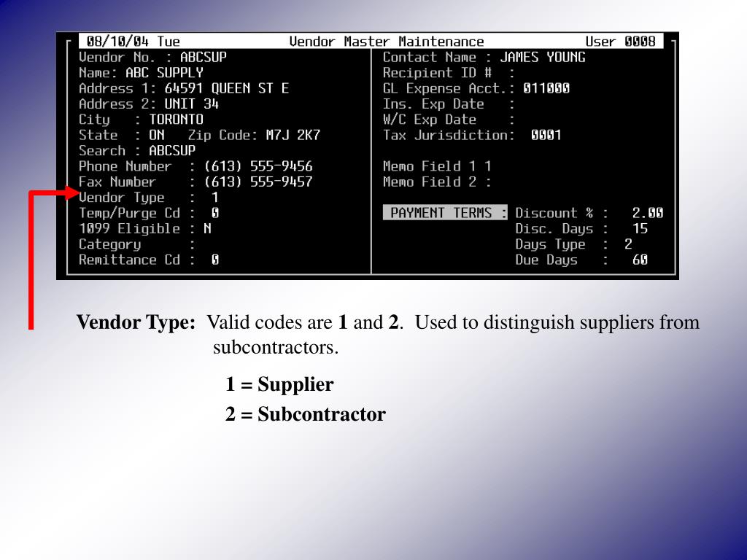Click Contact Name value JAMES YOUNG

[x=543, y=57]
